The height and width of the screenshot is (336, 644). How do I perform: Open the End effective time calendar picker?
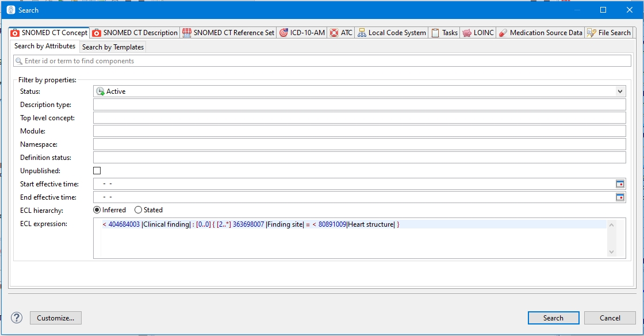620,197
